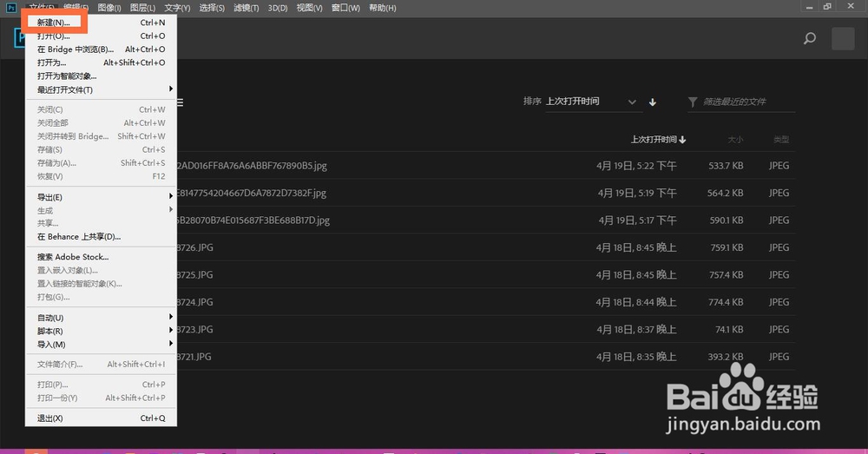Open the 3D menu
Image resolution: width=868 pixels, height=454 pixels.
coord(278,8)
